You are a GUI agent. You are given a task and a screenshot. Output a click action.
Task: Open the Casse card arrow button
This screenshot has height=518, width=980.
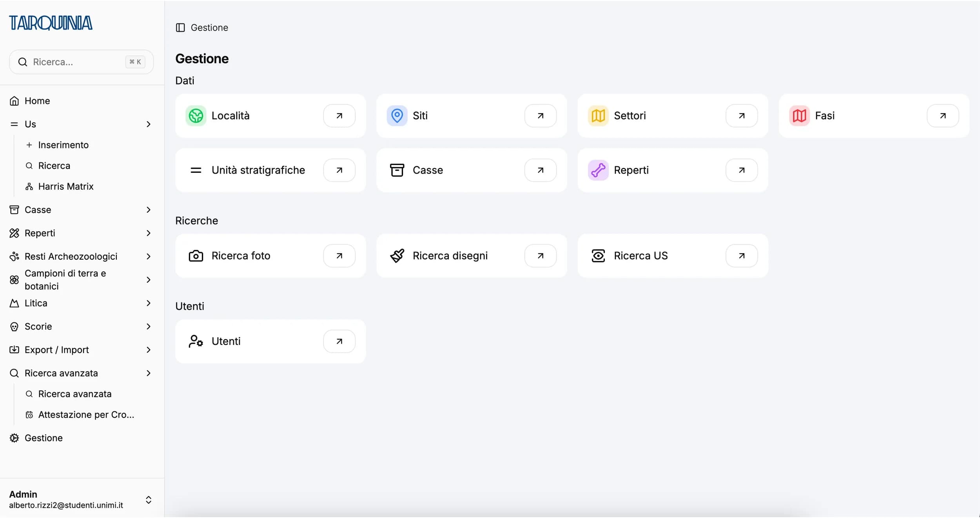click(540, 170)
